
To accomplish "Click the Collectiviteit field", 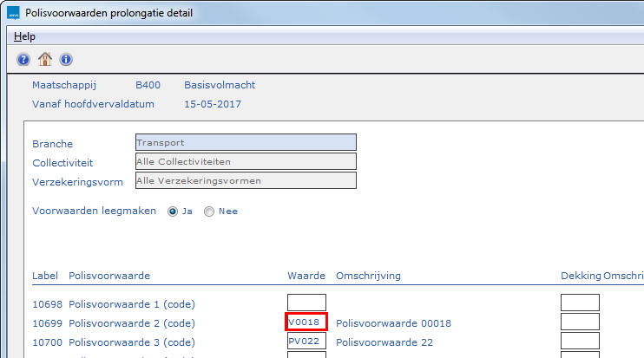I will click(246, 161).
